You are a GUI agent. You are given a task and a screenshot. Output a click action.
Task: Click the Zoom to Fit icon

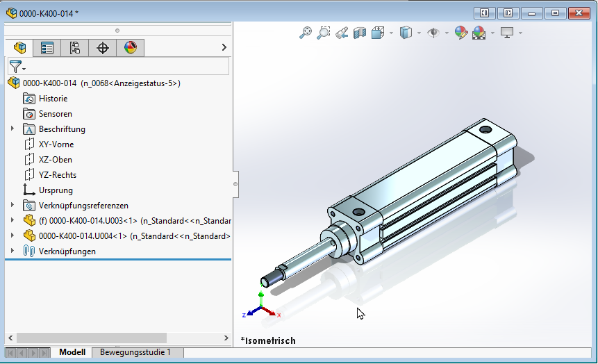305,33
